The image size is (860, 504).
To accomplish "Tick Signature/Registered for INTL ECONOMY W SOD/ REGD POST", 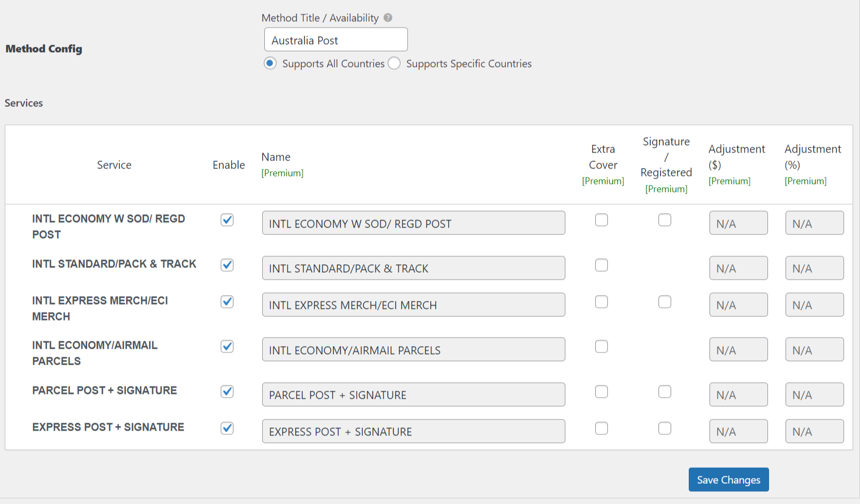I will 665,220.
